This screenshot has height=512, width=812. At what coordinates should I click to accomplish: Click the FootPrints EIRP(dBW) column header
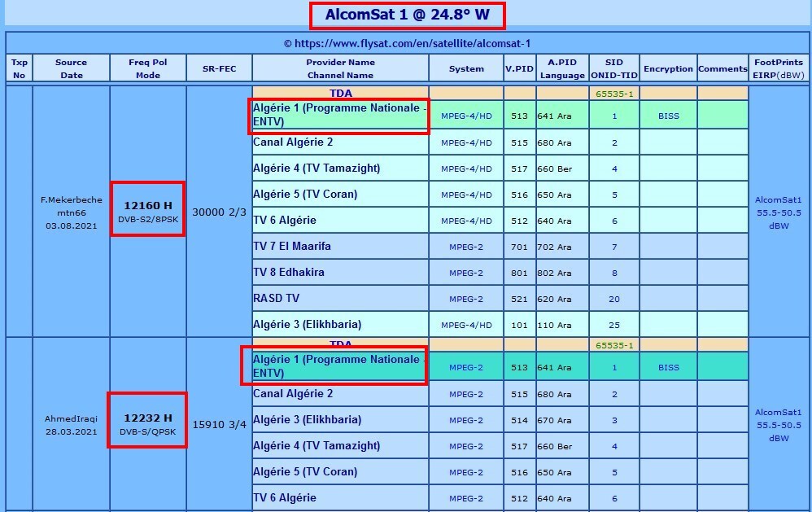[779, 68]
